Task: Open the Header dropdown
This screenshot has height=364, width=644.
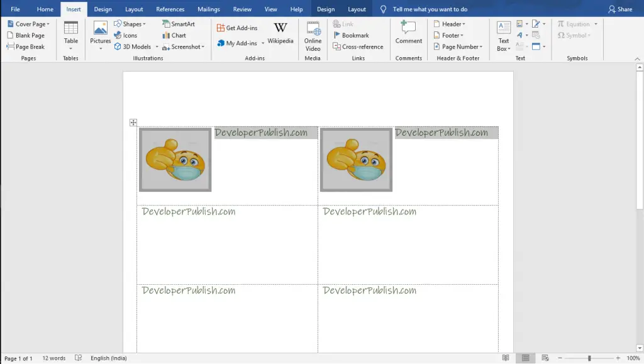Action: (449, 24)
